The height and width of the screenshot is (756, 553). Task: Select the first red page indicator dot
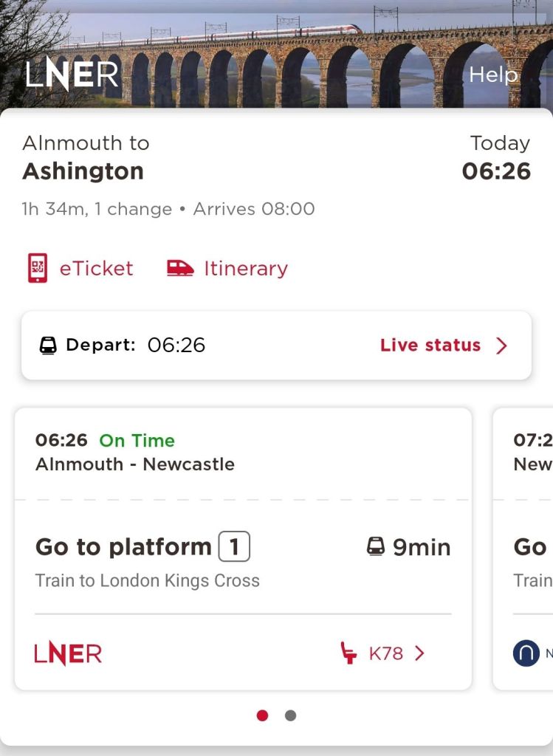click(x=262, y=715)
